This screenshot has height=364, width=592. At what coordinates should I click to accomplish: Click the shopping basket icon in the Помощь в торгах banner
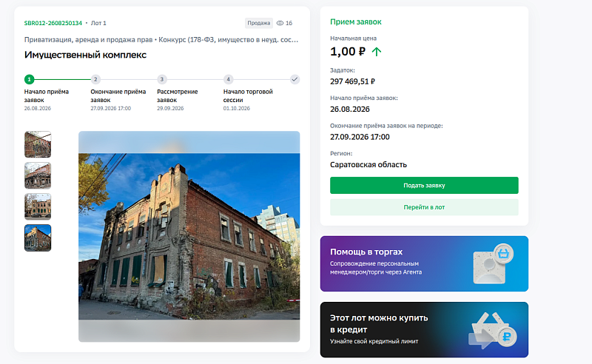click(x=503, y=253)
